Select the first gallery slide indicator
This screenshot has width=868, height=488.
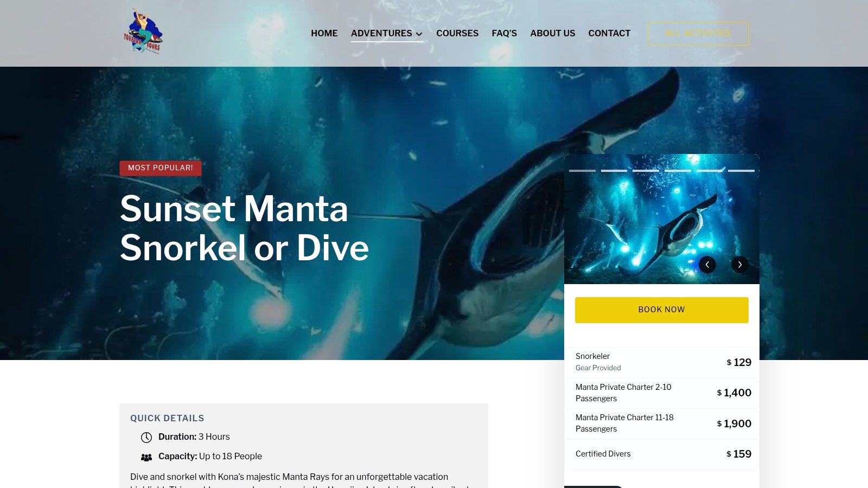click(x=582, y=171)
